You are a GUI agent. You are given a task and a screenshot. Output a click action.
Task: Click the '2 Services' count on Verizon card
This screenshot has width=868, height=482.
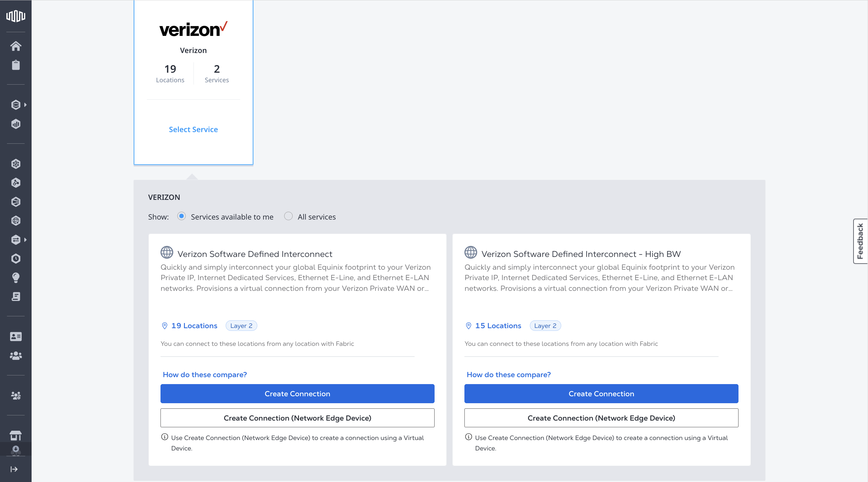pos(217,73)
